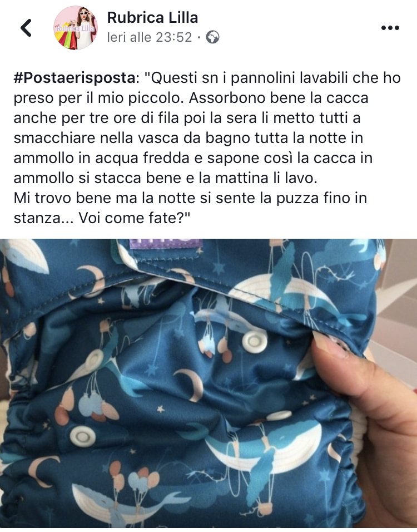Open the cloth diaper photo full screen
The image size is (417, 532).
(209, 383)
